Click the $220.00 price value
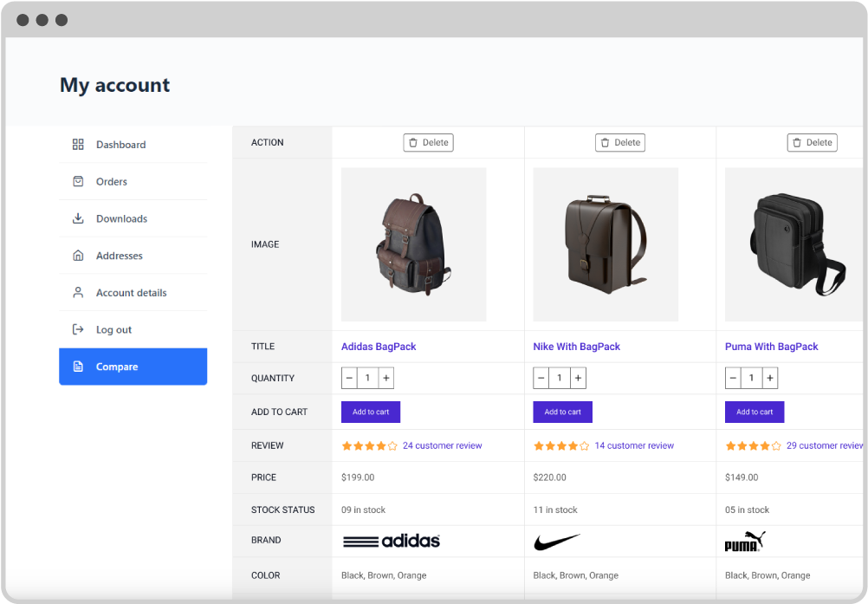 point(550,477)
